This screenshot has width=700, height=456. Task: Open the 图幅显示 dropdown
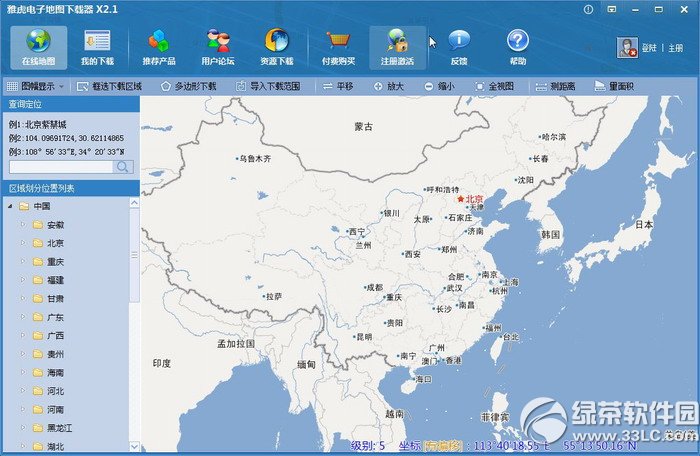coord(36,86)
